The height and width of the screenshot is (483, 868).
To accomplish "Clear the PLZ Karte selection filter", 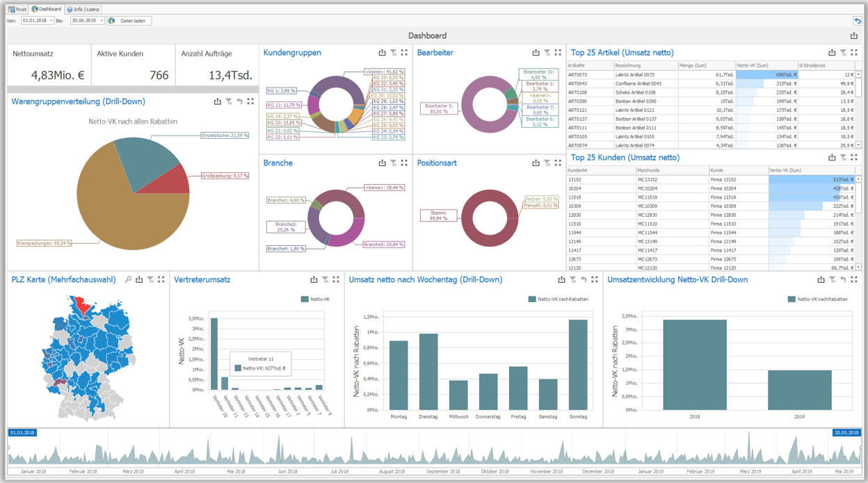I will tap(150, 280).
